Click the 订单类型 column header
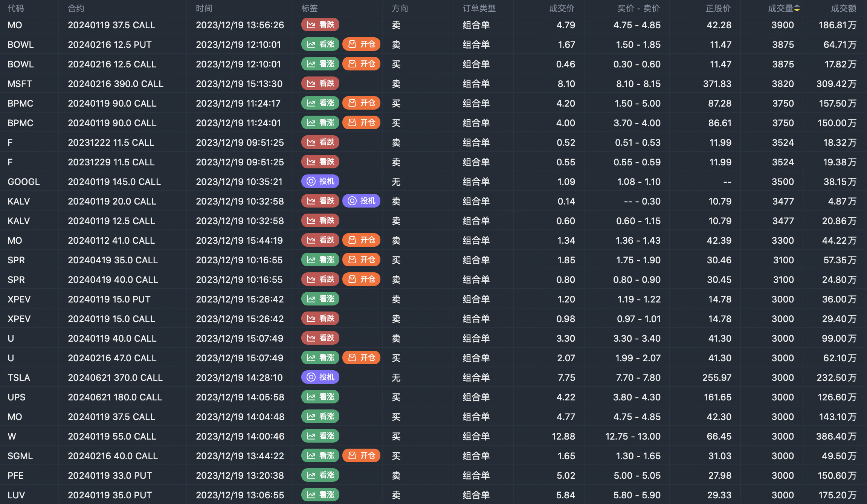The height and width of the screenshot is (504, 867). [479, 8]
